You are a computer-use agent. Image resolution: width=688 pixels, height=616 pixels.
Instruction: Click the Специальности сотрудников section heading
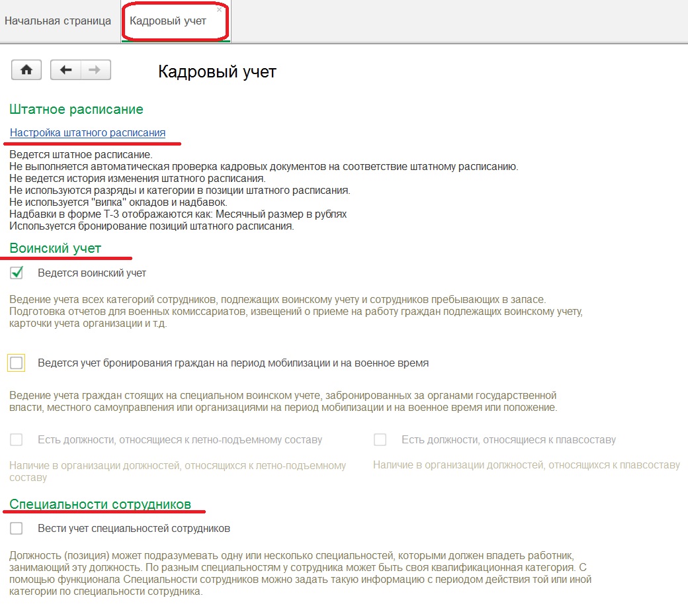click(x=100, y=505)
